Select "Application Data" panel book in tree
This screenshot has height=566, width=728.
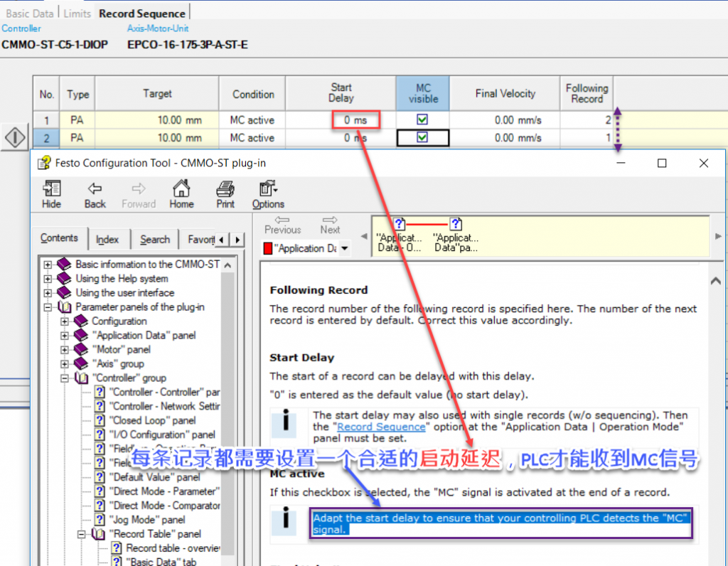pos(135,336)
